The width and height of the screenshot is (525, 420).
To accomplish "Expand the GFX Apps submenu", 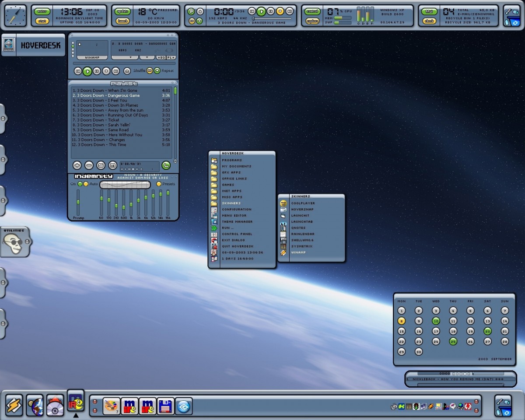I will coord(242,172).
